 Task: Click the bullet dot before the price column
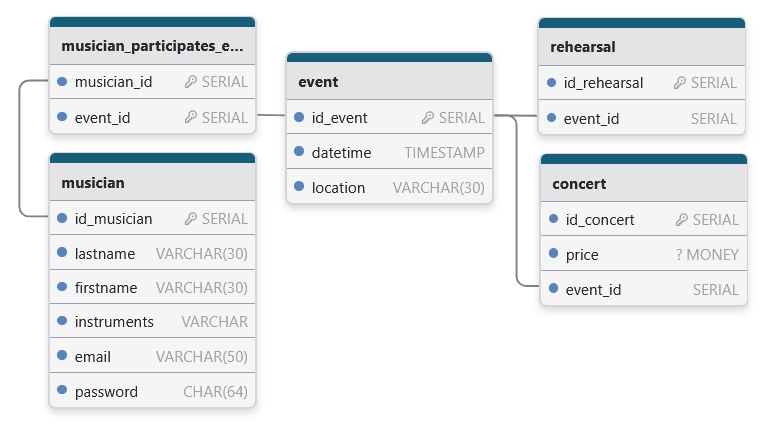(x=553, y=255)
